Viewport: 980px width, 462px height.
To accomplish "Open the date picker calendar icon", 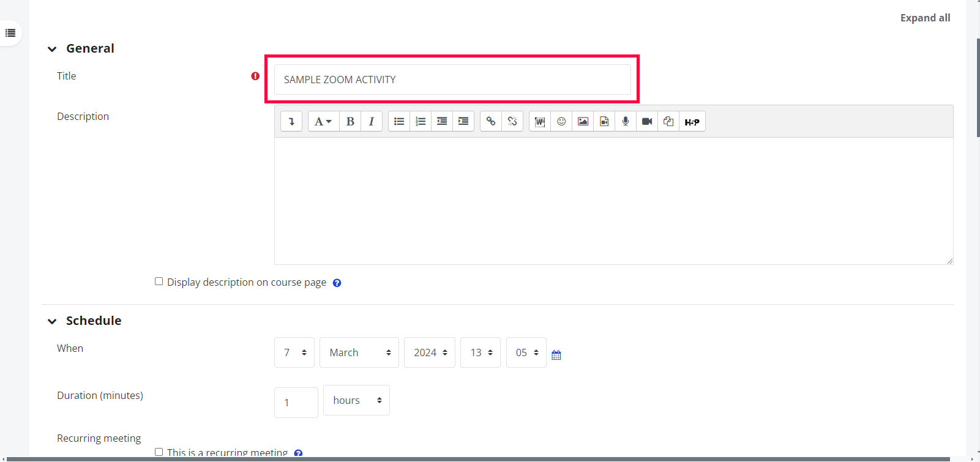I will 556,355.
